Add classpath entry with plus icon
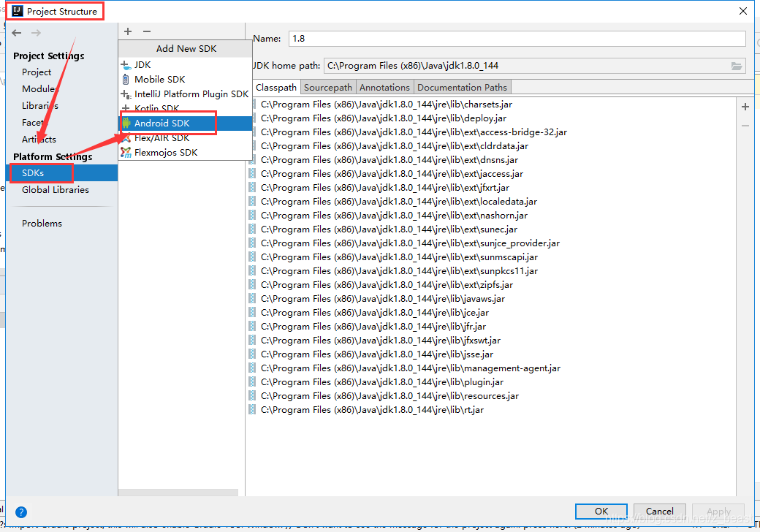Screen dimensions: 760x532 (x=745, y=107)
